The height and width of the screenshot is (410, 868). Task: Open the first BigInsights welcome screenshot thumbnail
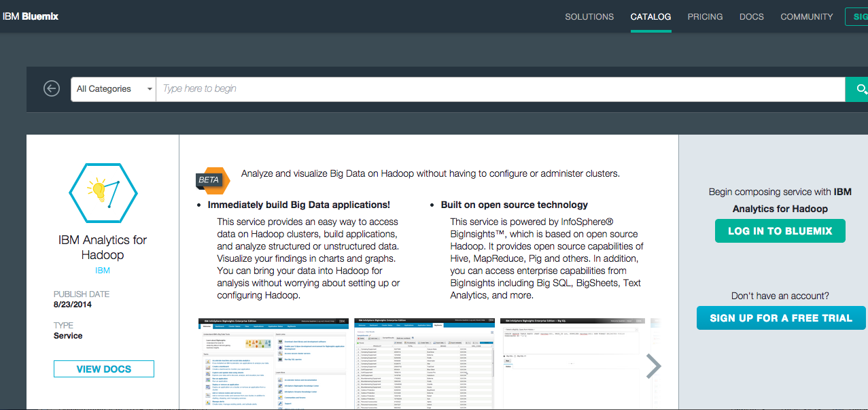(273, 363)
